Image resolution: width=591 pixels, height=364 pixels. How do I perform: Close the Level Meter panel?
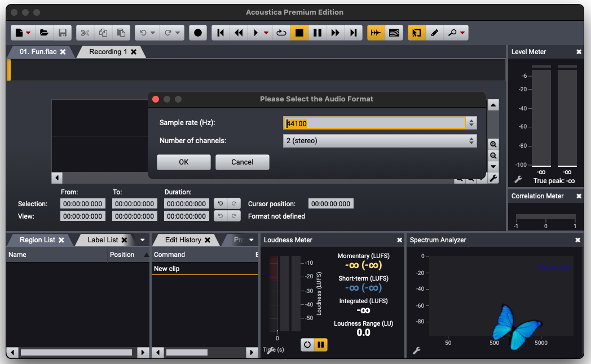(579, 52)
